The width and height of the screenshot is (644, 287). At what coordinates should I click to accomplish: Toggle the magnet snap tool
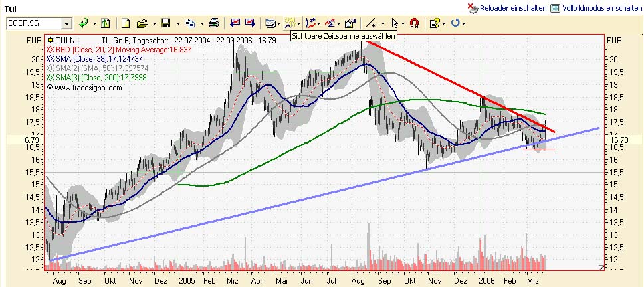coord(415,23)
